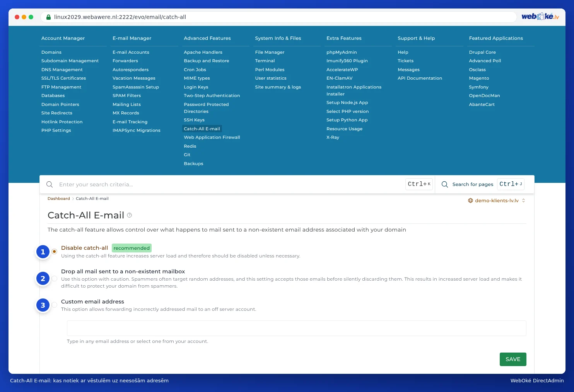Open Resource Usage page
Image resolution: width=574 pixels, height=392 pixels.
(x=344, y=129)
